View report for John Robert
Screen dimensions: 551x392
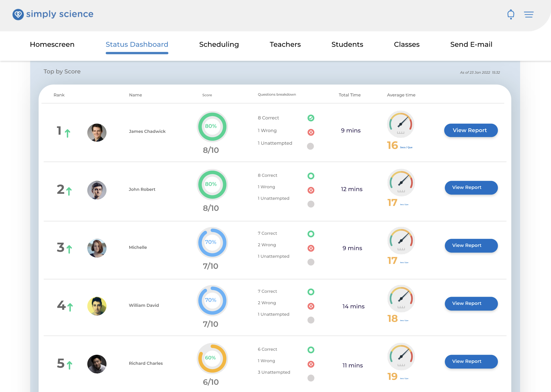coord(471,188)
